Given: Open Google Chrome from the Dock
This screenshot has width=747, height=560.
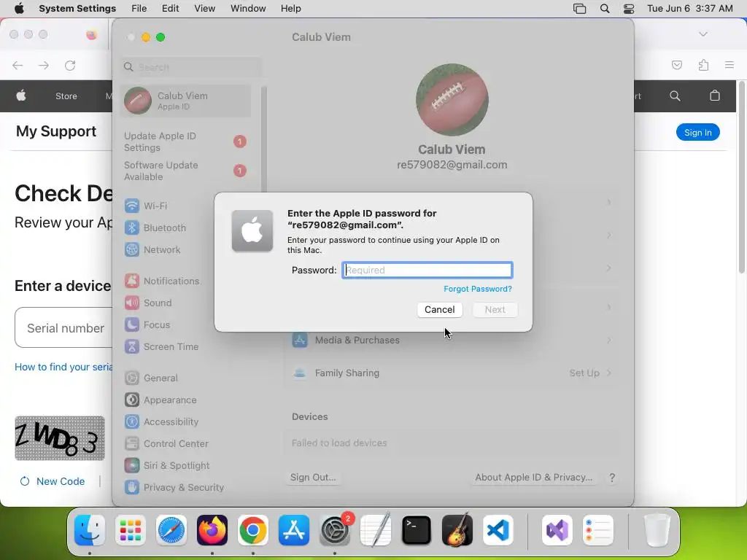Looking at the screenshot, I should (x=253, y=530).
